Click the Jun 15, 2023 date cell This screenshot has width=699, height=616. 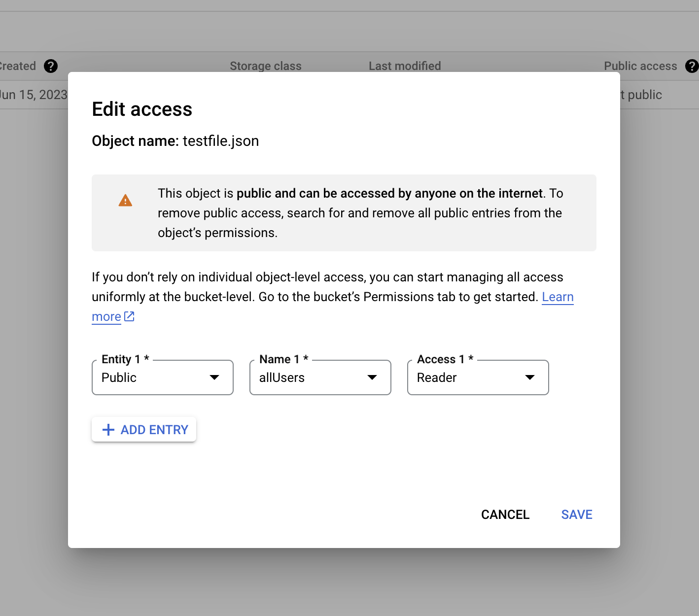tap(34, 95)
